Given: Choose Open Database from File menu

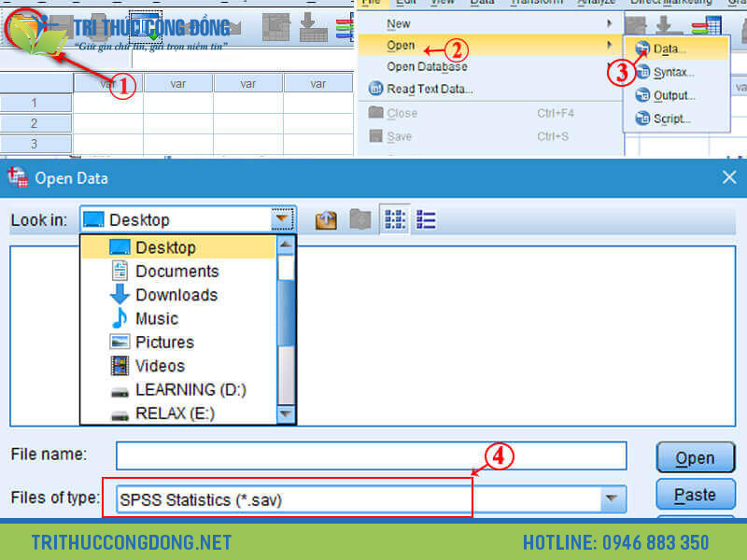Looking at the screenshot, I should [491, 66].
